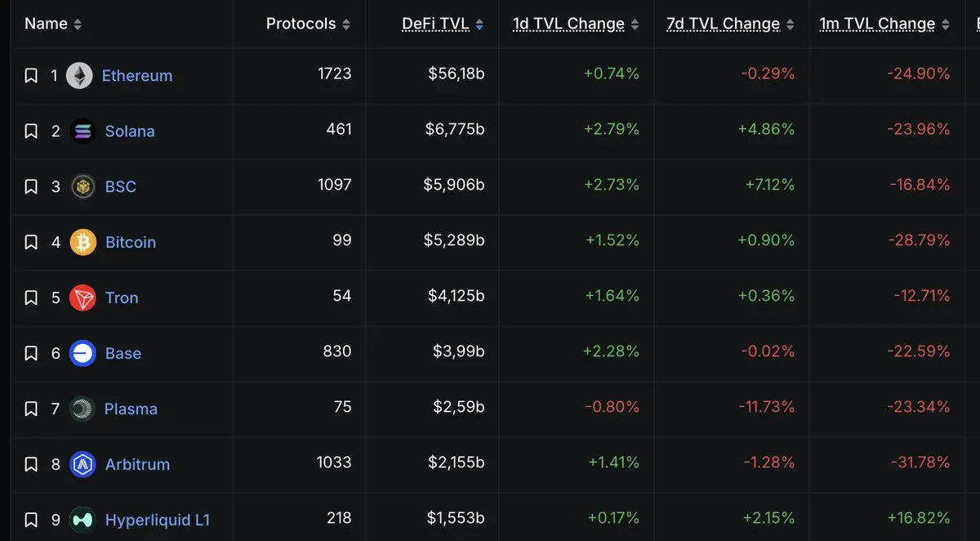980x541 pixels.
Task: Click the Ethereum chain logo icon
Action: tap(79, 76)
